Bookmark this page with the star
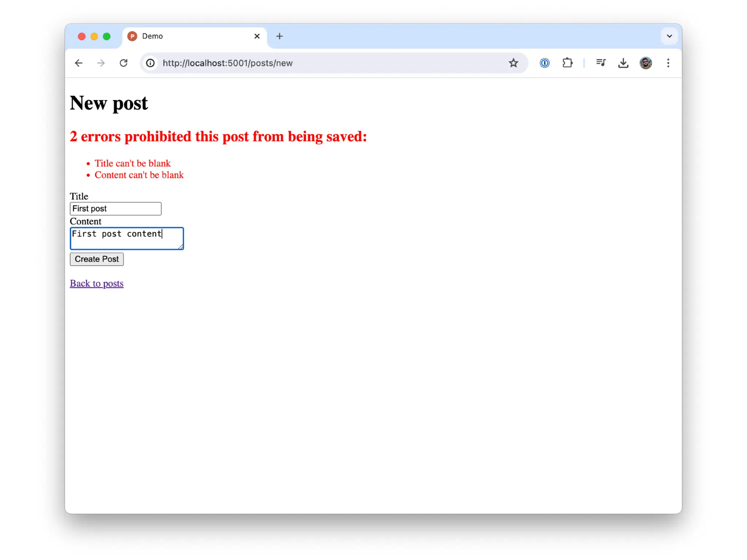This screenshot has width=747, height=560. (513, 63)
